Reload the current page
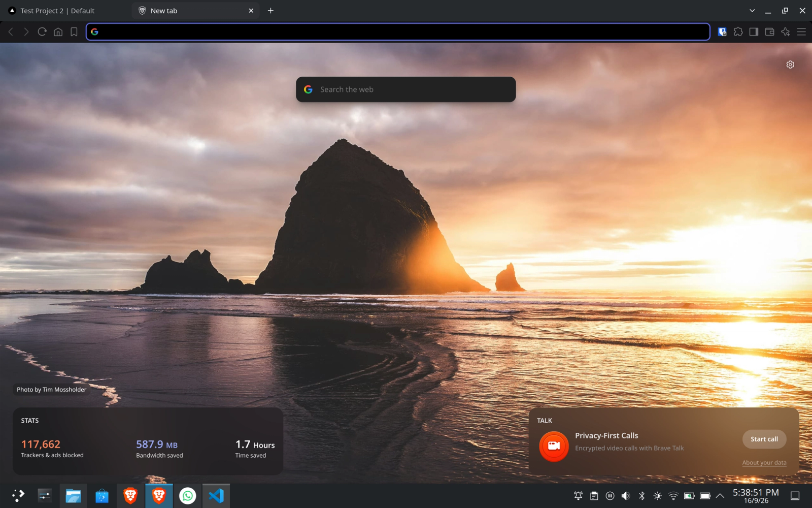 pos(42,31)
